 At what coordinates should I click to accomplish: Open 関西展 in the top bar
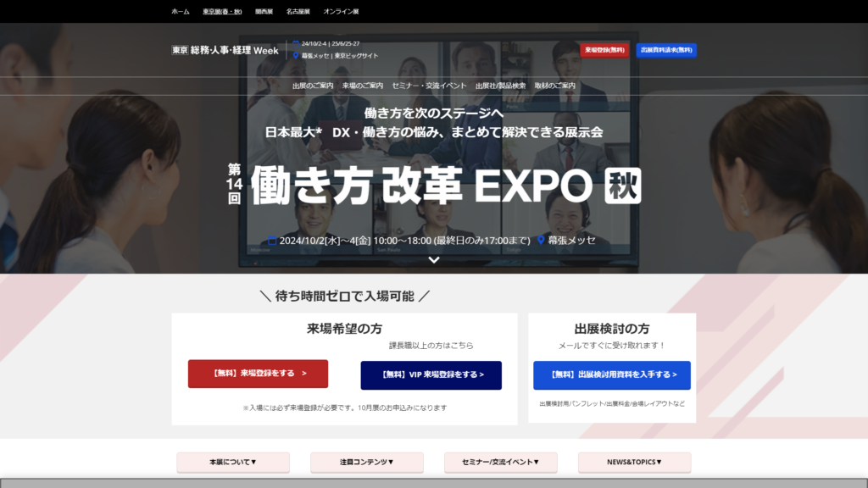[x=264, y=12]
